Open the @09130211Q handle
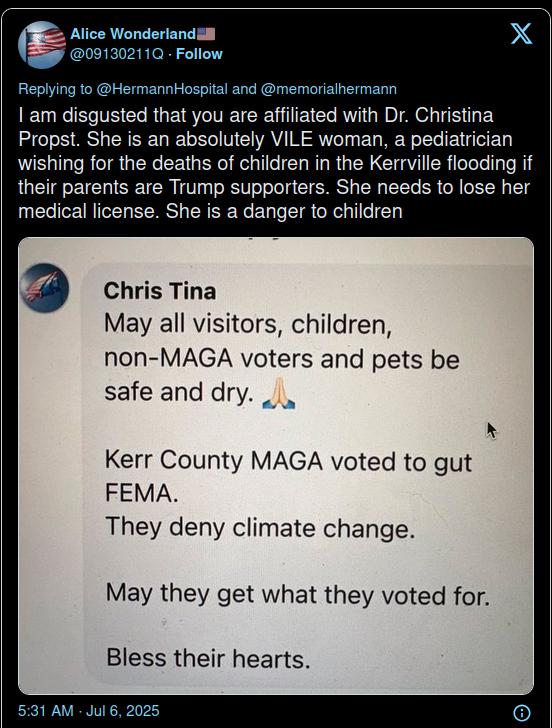The image size is (552, 728). (117, 54)
